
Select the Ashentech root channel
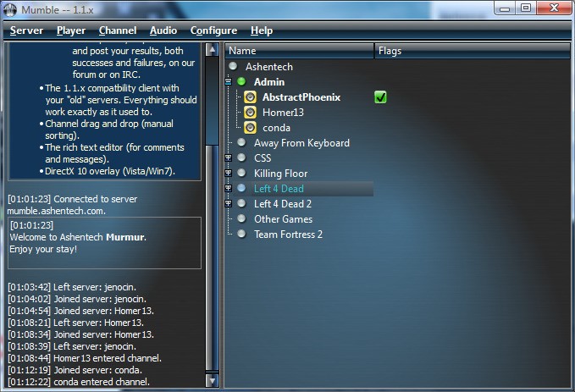tap(269, 67)
